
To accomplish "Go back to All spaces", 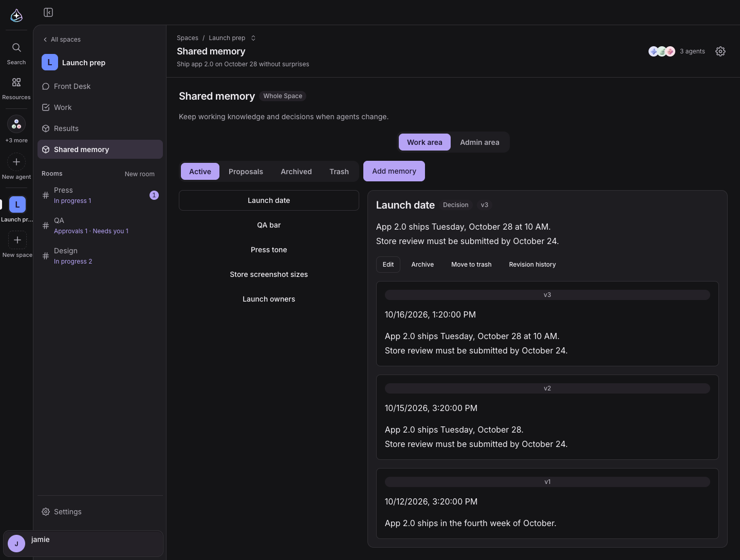I will [62, 40].
